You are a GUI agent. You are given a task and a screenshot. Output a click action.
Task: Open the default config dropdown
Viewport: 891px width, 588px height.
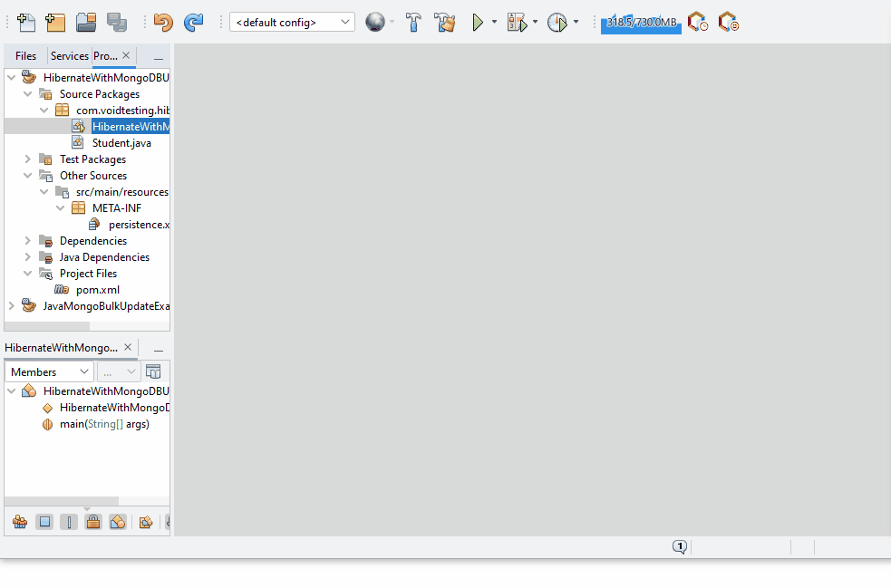(292, 22)
